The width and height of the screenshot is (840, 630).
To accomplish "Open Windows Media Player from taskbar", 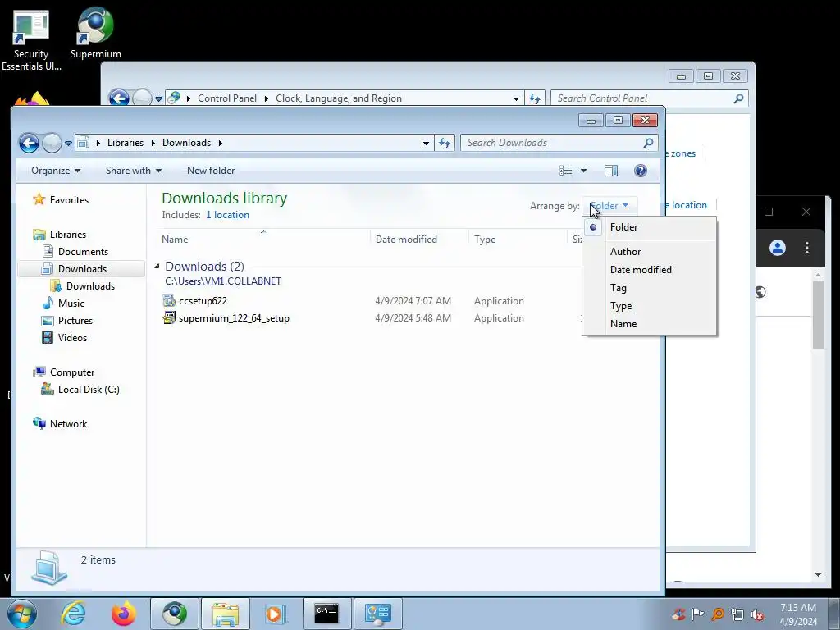I will click(276, 614).
